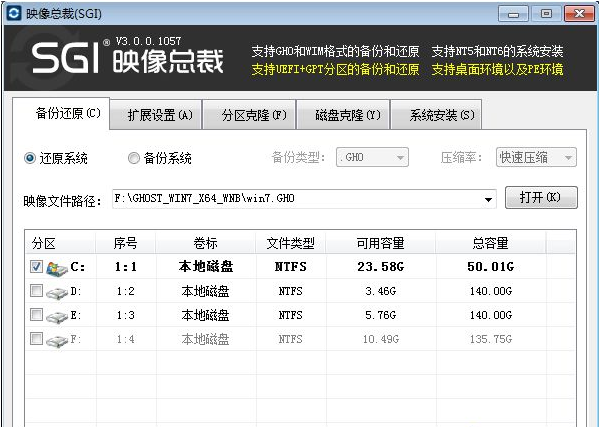Expand the image file path dropdown arrow
The width and height of the screenshot is (599, 427).
[488, 199]
